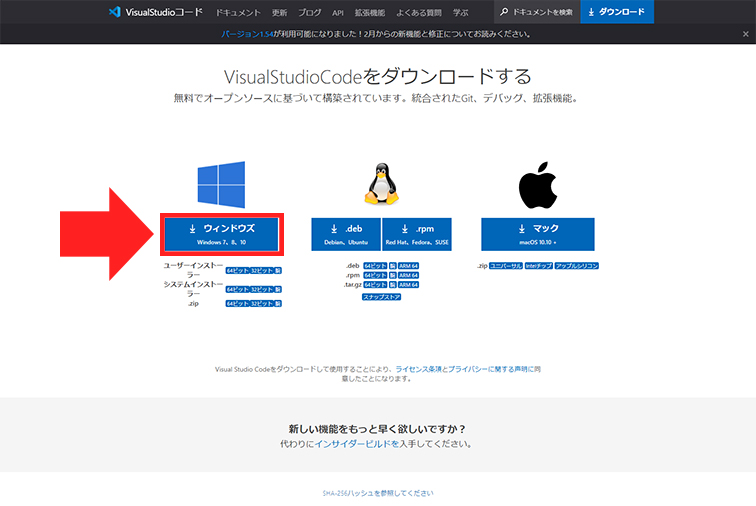Select ARM 64 badge for .tar.gz
756x506 pixels.
(408, 285)
